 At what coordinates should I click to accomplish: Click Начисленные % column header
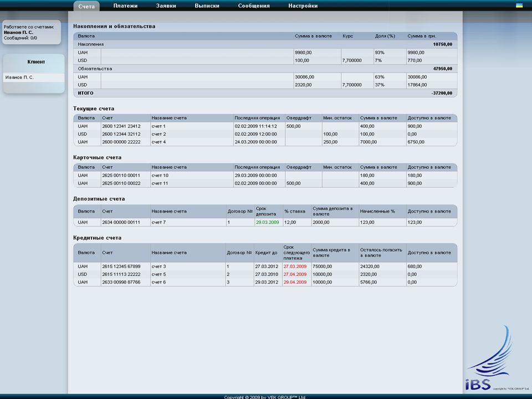pyautogui.click(x=377, y=211)
